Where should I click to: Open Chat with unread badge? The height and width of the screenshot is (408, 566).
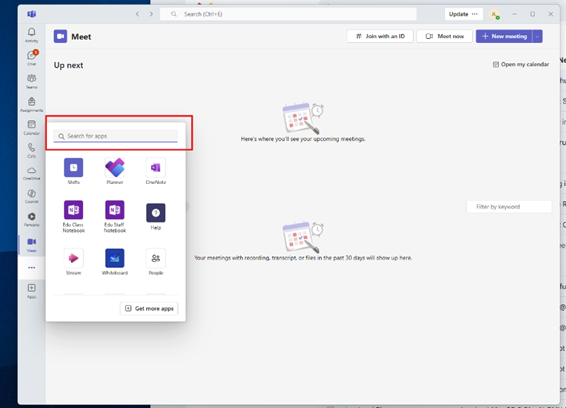coord(32,58)
